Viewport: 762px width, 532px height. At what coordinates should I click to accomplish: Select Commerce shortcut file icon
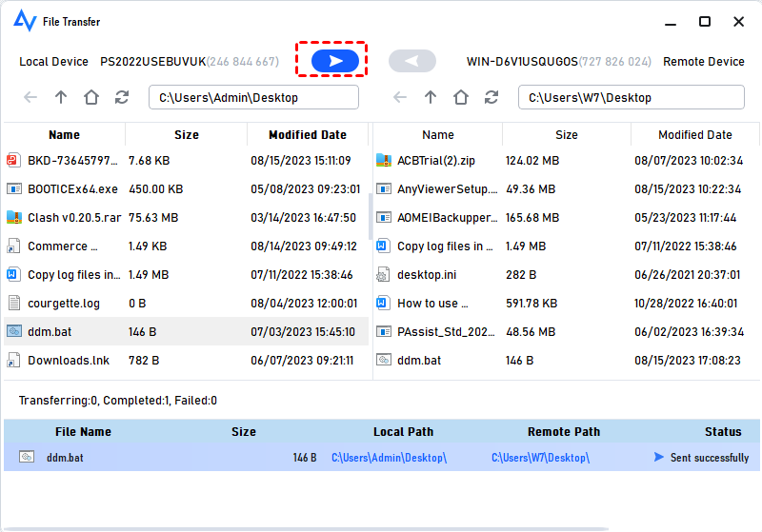[x=13, y=246]
